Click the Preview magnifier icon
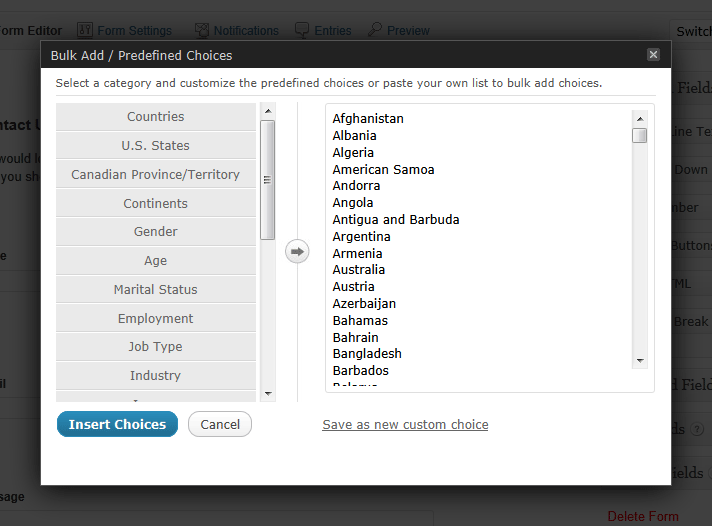The image size is (712, 526). pos(375,30)
